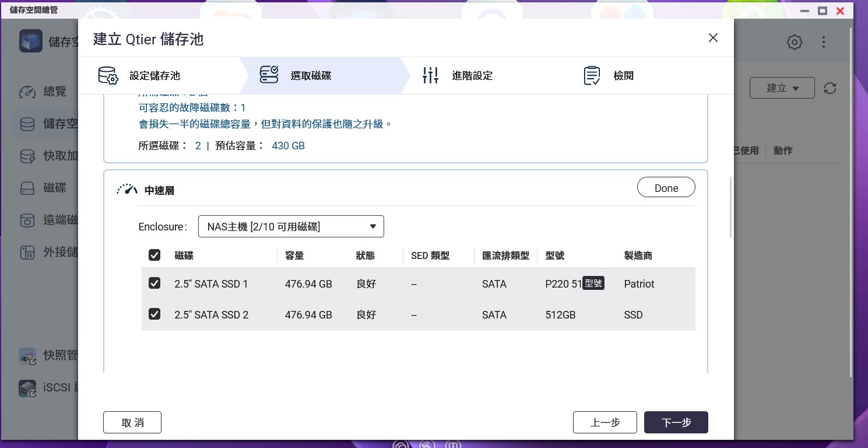Close the 建立 Qtier 儲存池 dialog

click(x=712, y=38)
